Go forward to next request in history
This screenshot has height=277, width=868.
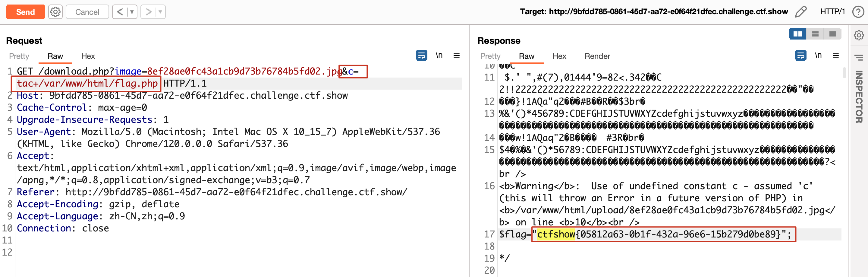click(148, 12)
